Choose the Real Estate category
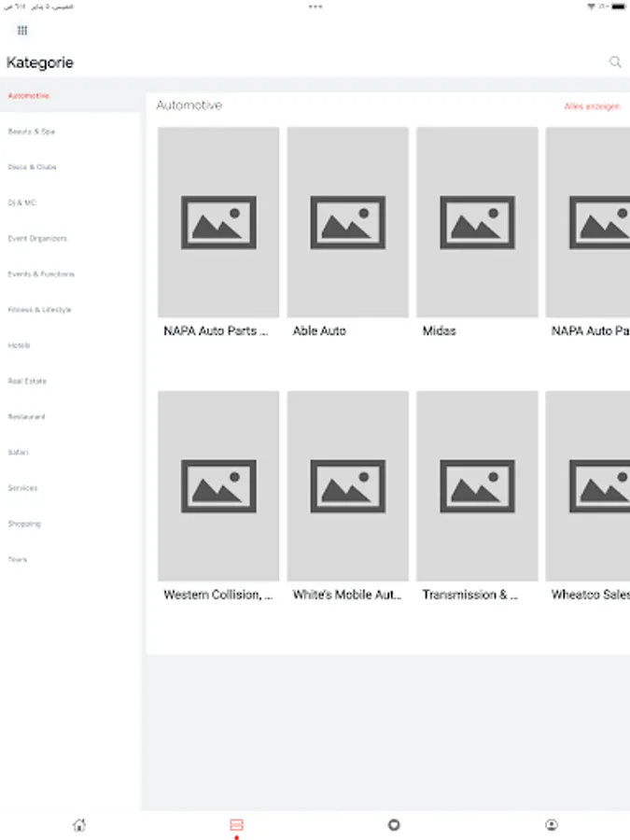This screenshot has height=840, width=630. coord(70,381)
